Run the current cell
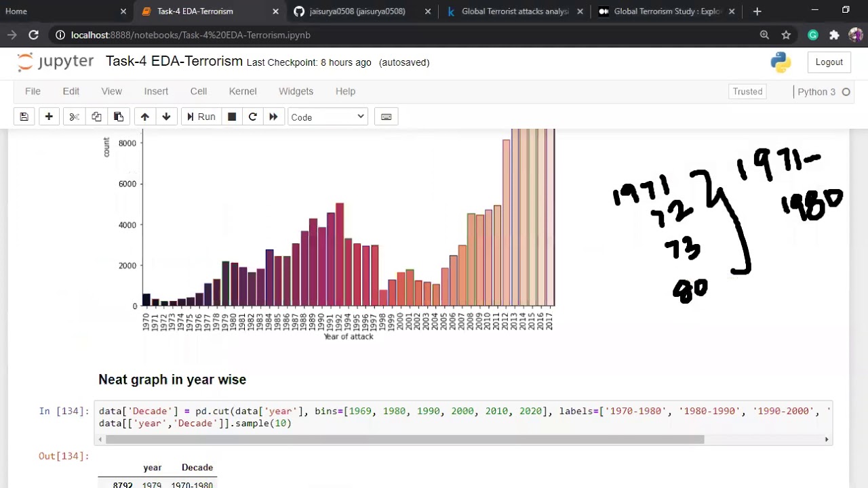868x488 pixels. pos(201,117)
